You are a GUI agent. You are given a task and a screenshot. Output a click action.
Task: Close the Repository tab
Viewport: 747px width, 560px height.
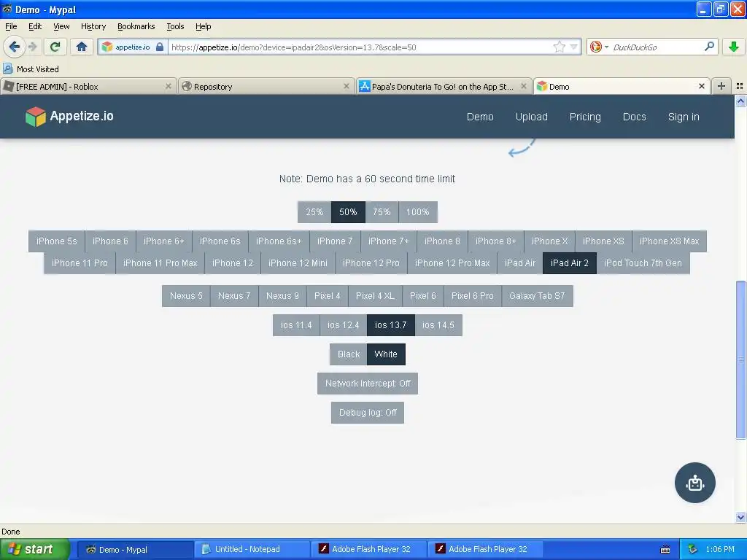coord(347,86)
